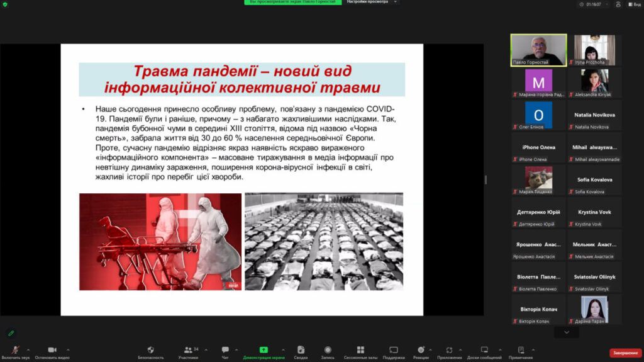Toggle camera with Остановить видео

pyautogui.click(x=52, y=351)
